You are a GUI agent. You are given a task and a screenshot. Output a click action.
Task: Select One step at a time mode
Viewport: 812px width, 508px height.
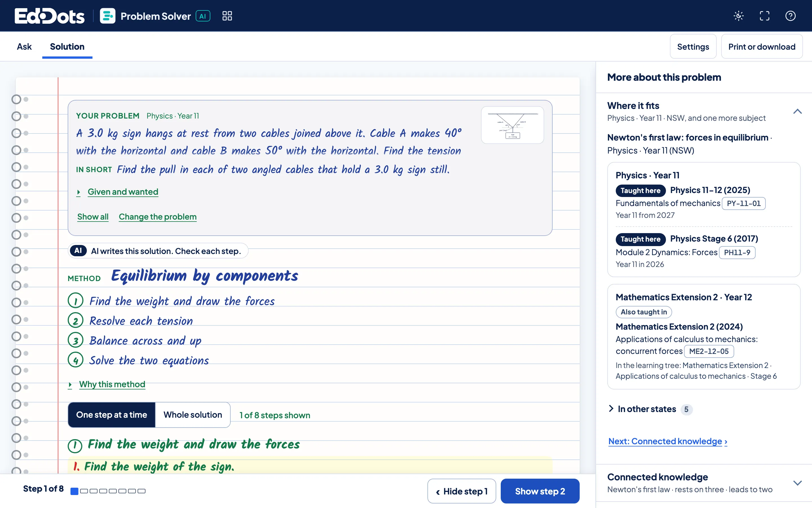click(111, 415)
